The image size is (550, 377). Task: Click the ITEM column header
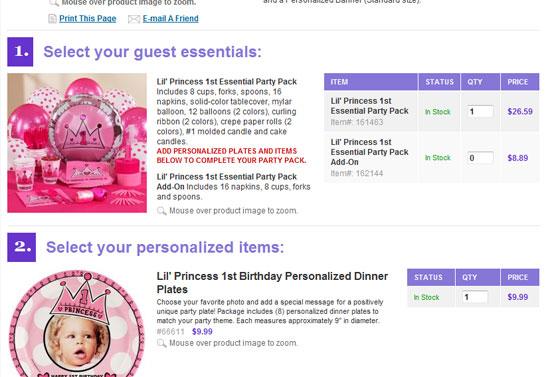pyautogui.click(x=371, y=82)
